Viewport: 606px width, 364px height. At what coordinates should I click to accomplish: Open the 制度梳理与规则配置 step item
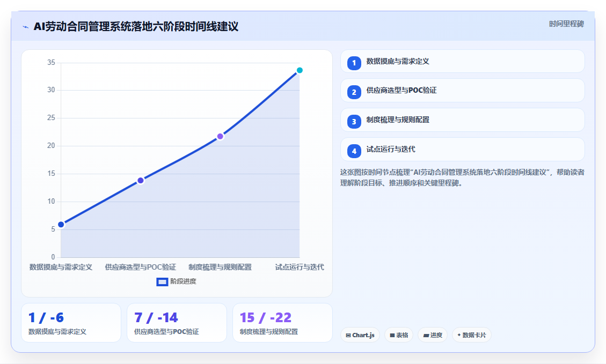[x=463, y=120]
